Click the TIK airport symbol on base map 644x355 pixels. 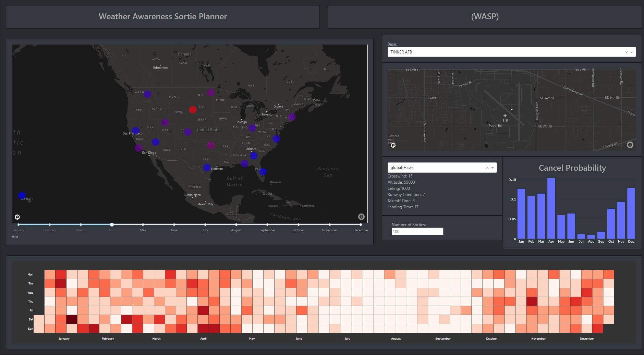point(505,115)
